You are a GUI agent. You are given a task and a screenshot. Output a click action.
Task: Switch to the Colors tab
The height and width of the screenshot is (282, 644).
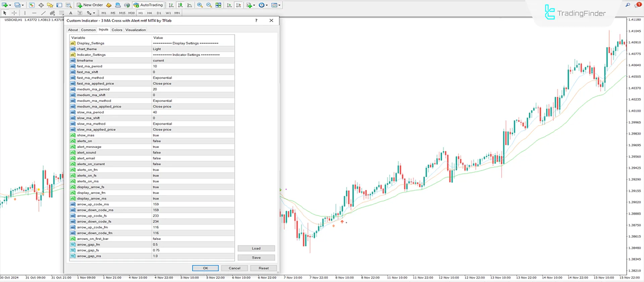117,30
